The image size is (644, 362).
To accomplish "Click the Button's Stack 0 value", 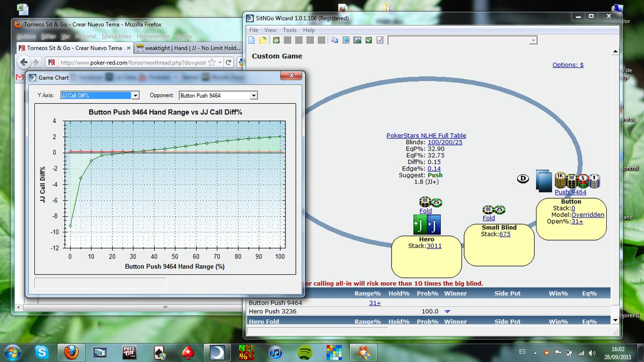I will click(x=573, y=208).
